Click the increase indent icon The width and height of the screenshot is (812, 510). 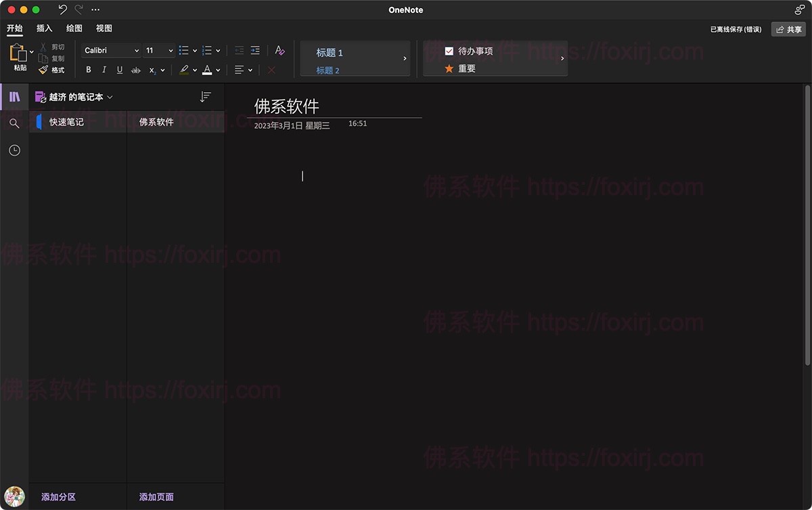[255, 50]
